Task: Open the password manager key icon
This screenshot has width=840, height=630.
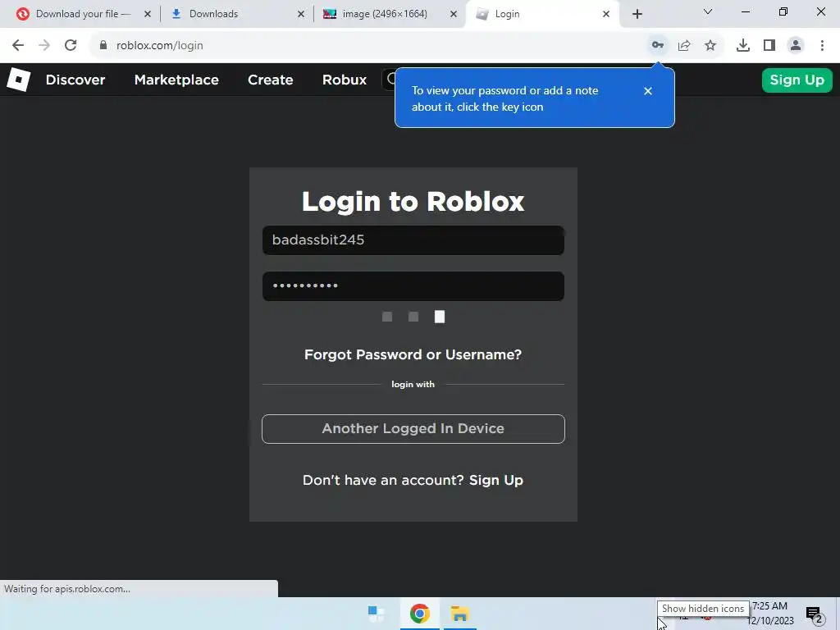Action: click(658, 46)
